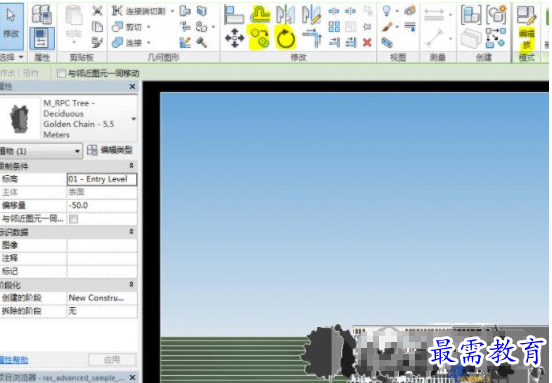
Task: Open the Type Properties icon in ribbon
Action: pyautogui.click(x=42, y=13)
